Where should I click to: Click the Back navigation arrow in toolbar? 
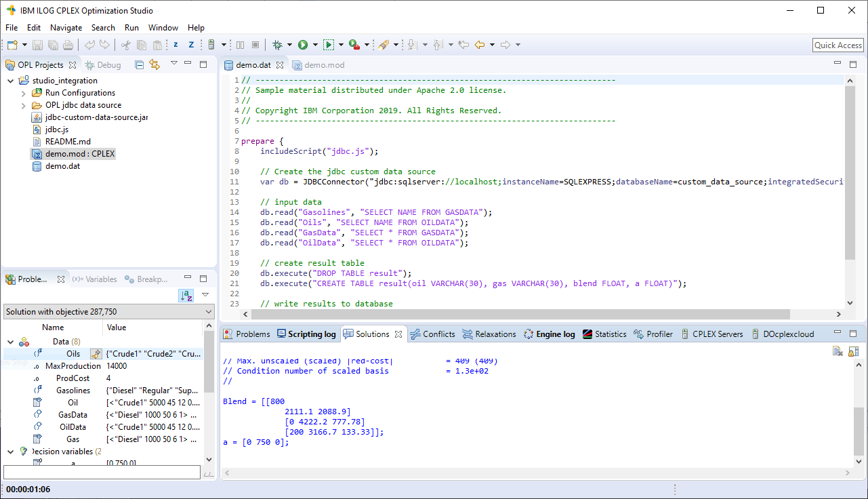480,45
